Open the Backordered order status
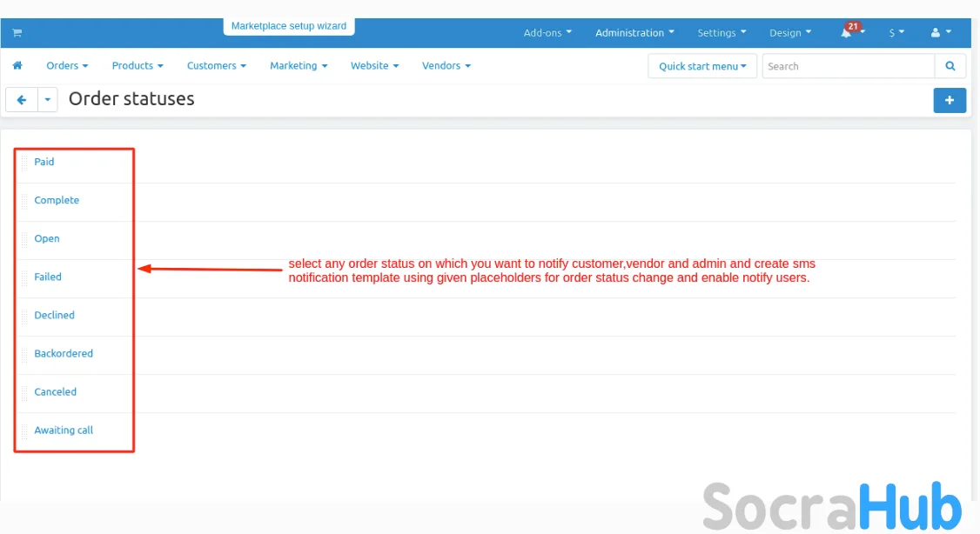 64,353
